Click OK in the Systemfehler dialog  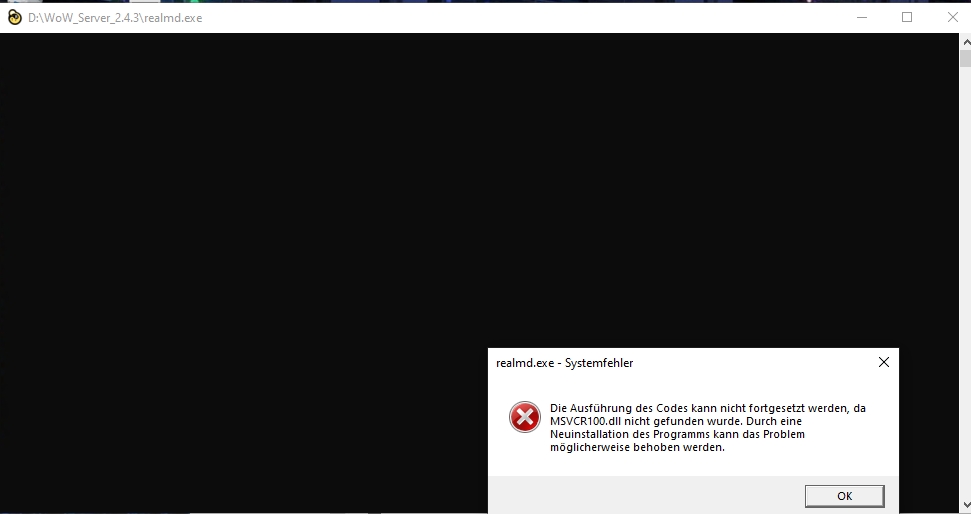[844, 496]
